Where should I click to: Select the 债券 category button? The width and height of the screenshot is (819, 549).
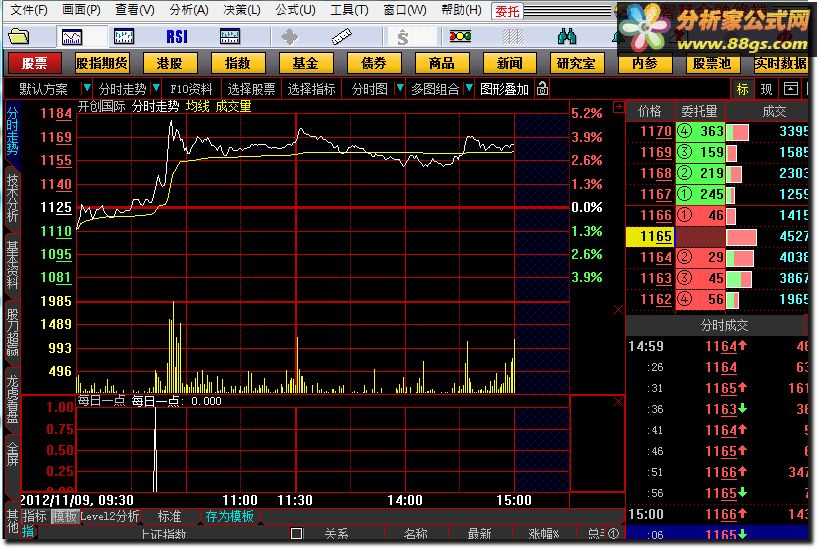373,63
